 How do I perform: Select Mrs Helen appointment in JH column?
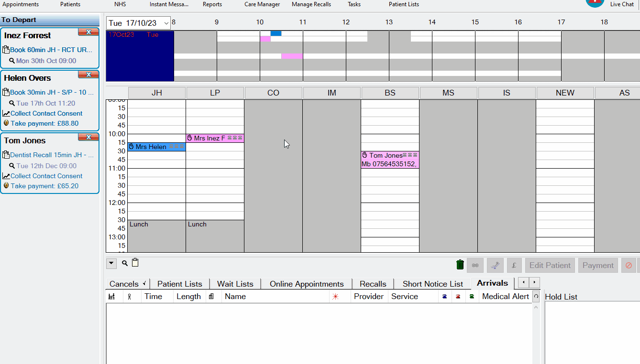point(156,147)
